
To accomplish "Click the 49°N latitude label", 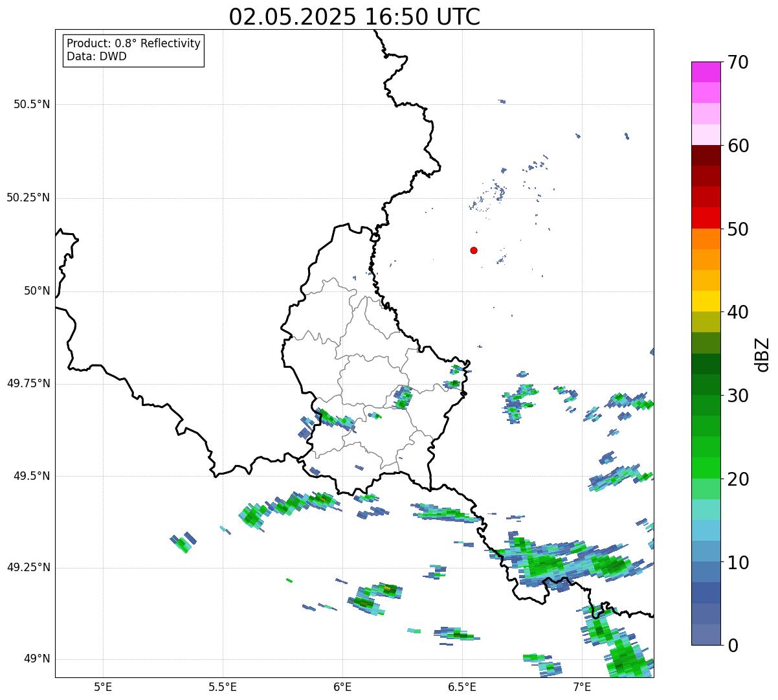I will [x=37, y=659].
